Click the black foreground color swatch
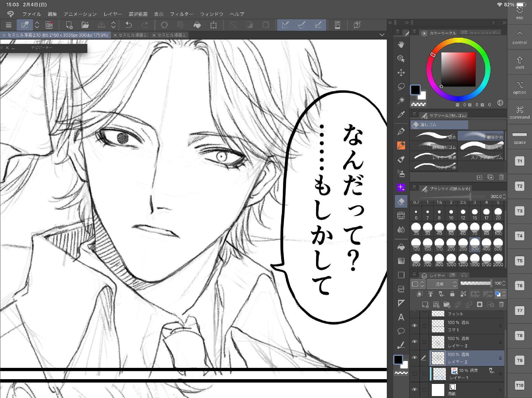Viewport: 532px width, 398px height. pos(415,90)
